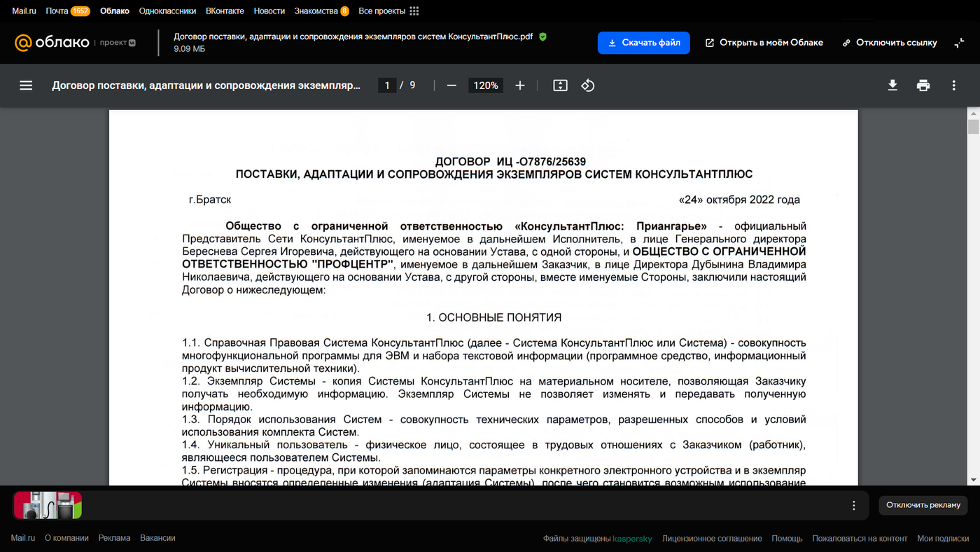Zoom out with the minus icon

coord(451,85)
